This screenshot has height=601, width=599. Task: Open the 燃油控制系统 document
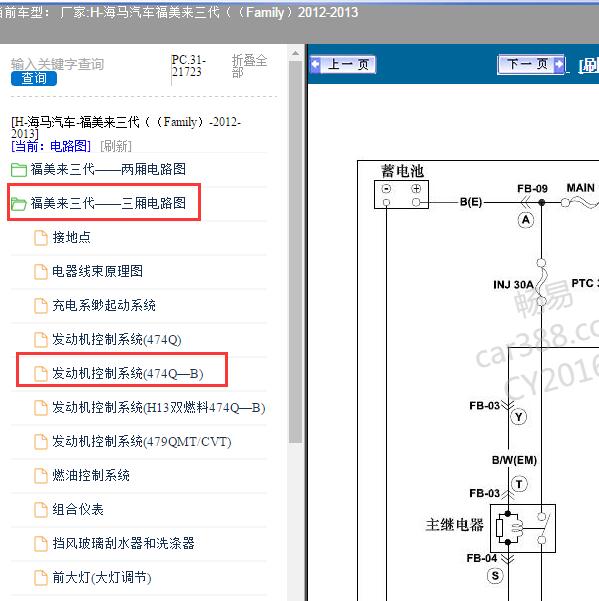tap(91, 475)
